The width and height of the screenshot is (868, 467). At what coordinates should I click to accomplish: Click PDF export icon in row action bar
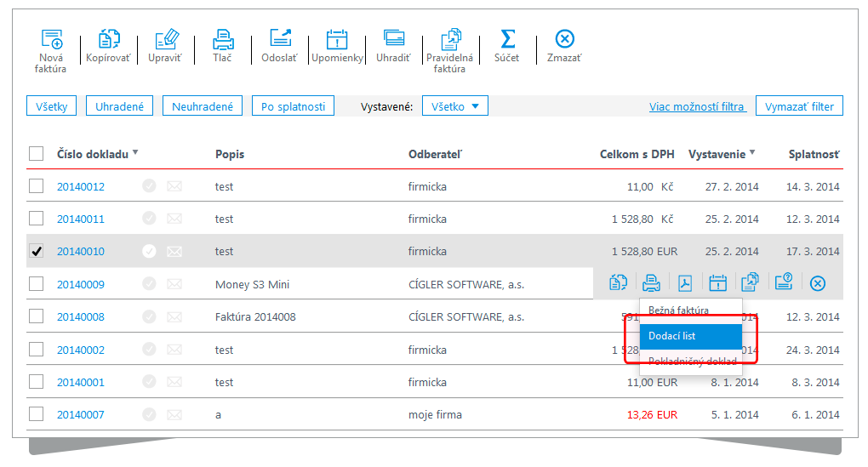tap(685, 282)
